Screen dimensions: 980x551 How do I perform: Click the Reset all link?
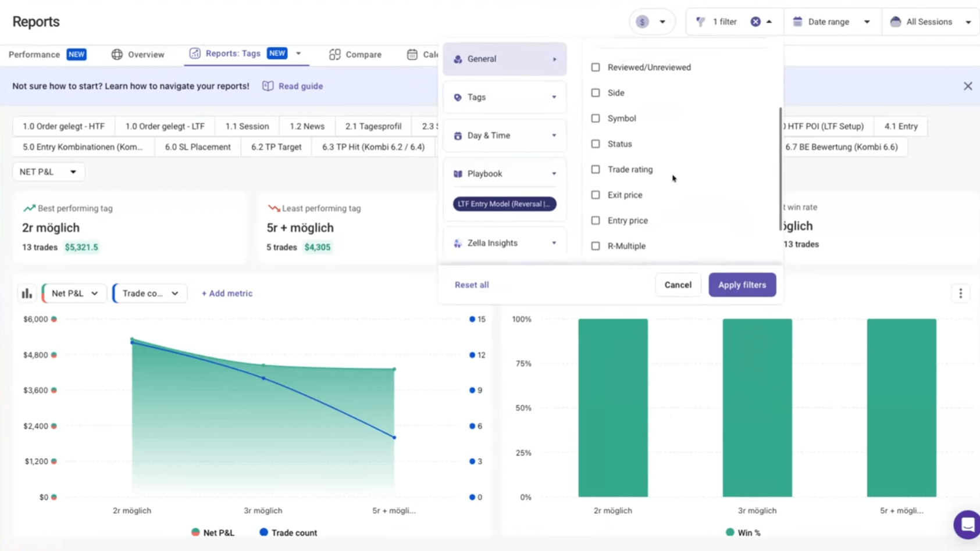click(x=471, y=285)
